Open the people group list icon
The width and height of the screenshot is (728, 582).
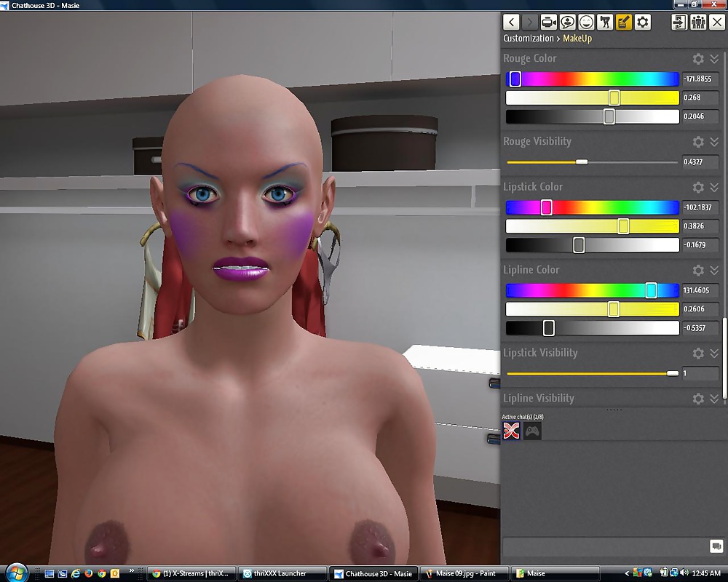pyautogui.click(x=698, y=22)
